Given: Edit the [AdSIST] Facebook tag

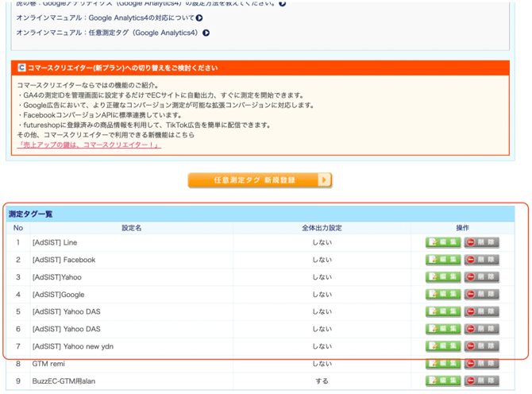Looking at the screenshot, I should [443, 260].
